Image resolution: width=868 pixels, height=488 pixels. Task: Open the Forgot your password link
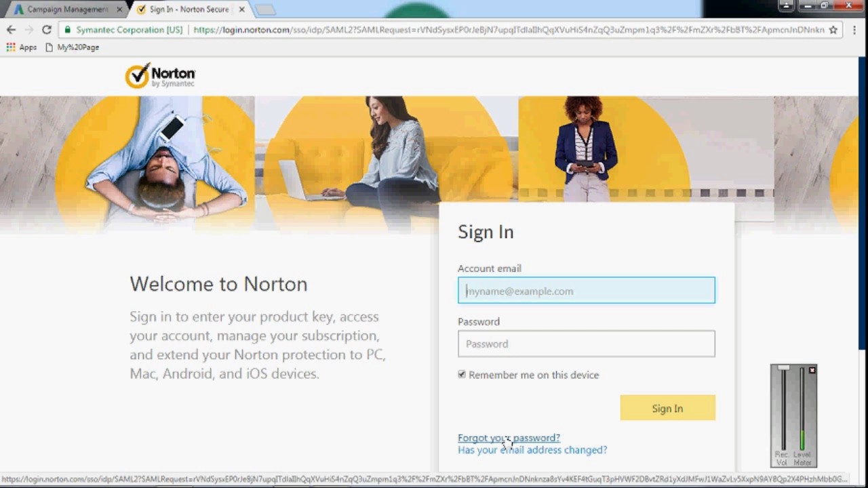(x=509, y=438)
